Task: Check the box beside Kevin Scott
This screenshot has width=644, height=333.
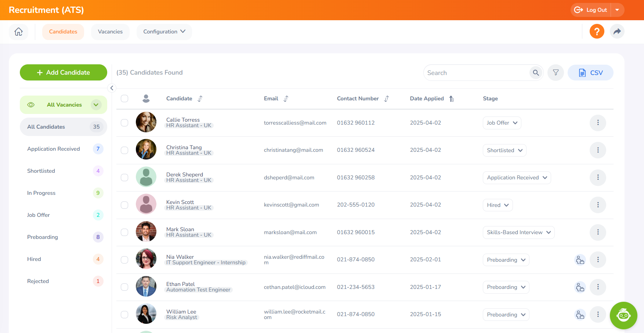Action: 124,205
